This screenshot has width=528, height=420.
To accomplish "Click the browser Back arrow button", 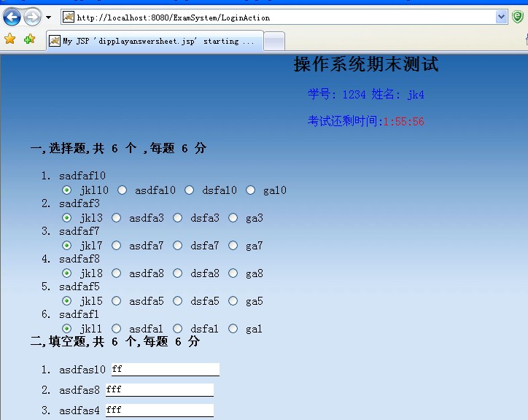I will point(12,17).
